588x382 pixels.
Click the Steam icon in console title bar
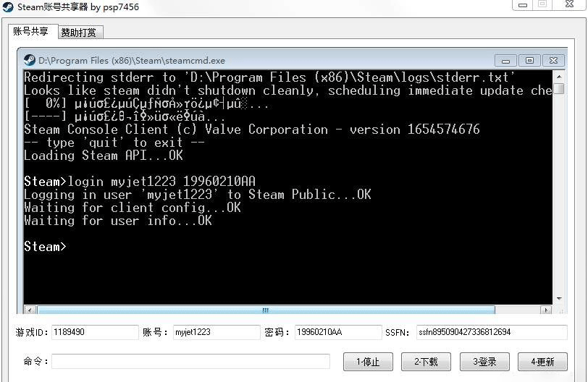[29, 61]
